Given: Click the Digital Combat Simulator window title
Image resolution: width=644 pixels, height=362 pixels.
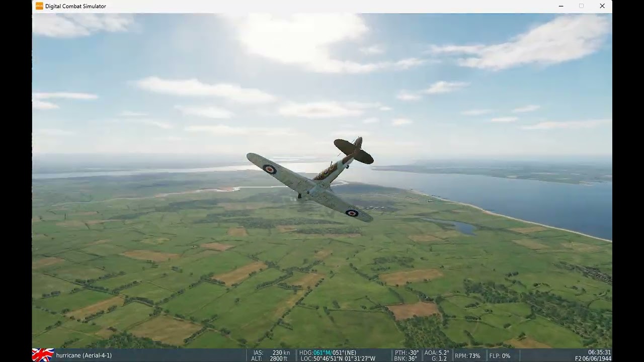Looking at the screenshot, I should (x=75, y=6).
